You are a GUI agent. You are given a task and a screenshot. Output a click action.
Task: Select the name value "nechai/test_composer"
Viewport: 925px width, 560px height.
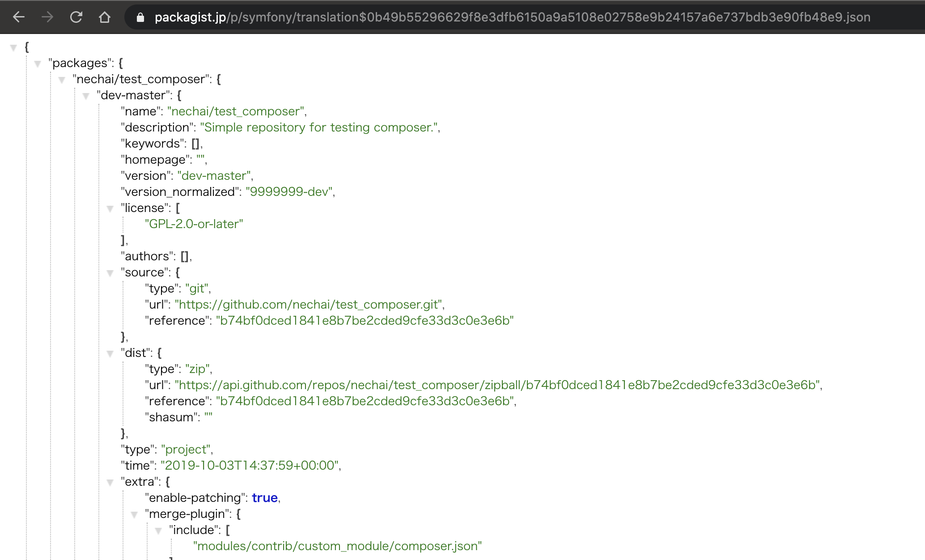pos(236,111)
